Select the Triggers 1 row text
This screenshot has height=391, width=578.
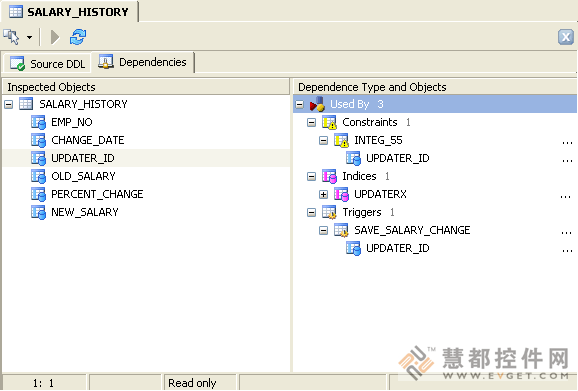[368, 212]
